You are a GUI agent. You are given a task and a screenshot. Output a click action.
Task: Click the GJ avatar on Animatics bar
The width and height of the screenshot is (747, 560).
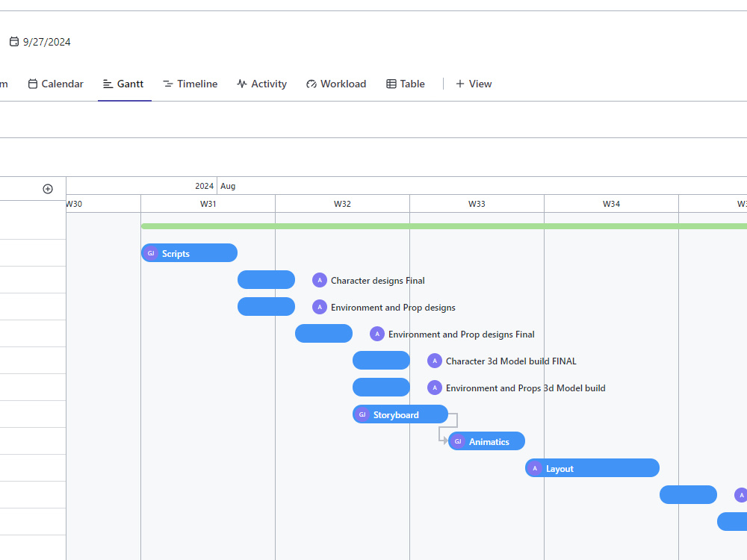tap(458, 441)
